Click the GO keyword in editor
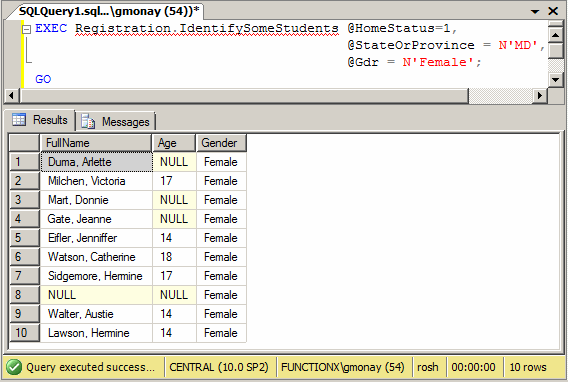 [x=43, y=79]
